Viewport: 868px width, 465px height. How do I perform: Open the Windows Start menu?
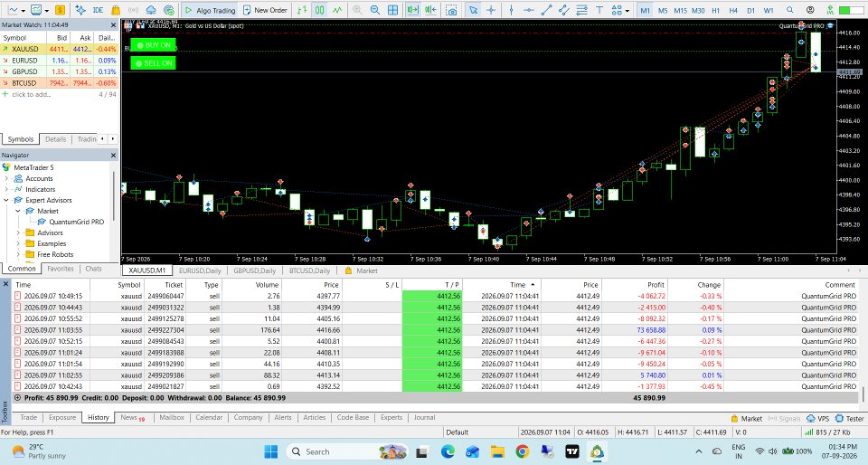[270, 451]
